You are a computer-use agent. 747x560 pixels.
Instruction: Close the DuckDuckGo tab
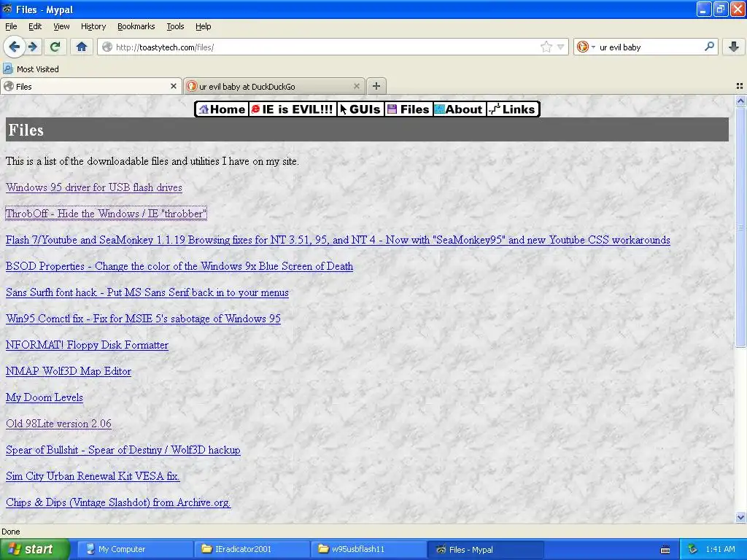click(x=356, y=86)
